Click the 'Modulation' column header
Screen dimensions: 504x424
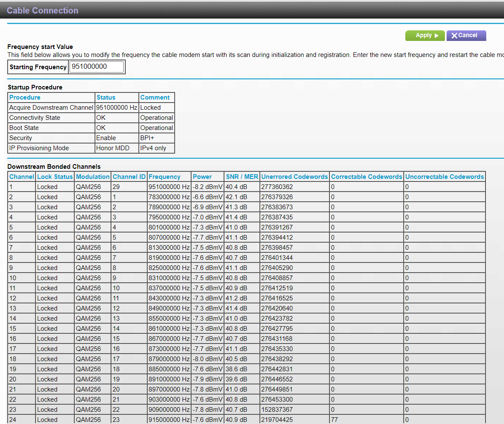coord(93,177)
